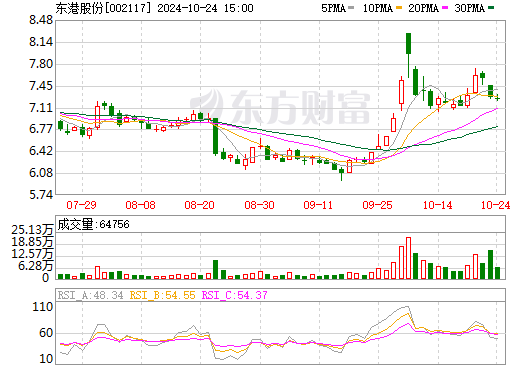Click the 6.08 price axis label
520x365 pixels.
(x=41, y=173)
